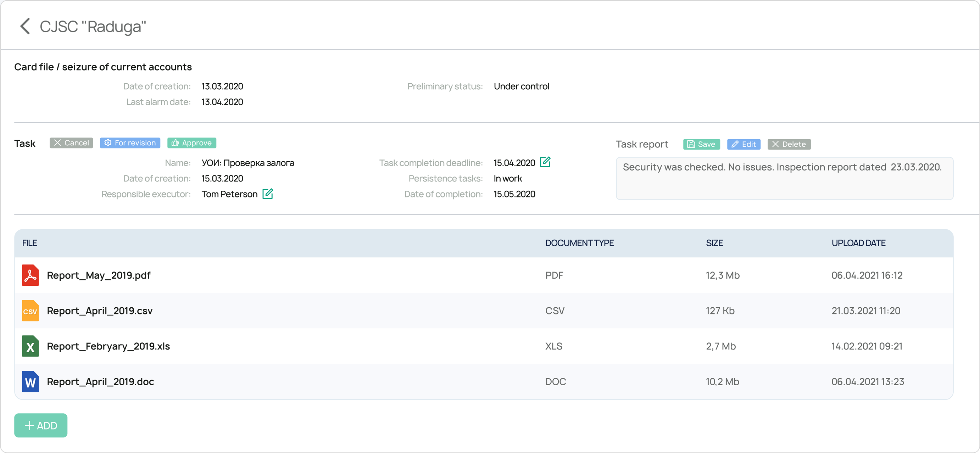The height and width of the screenshot is (453, 980).
Task: Edit the task report
Action: [x=744, y=144]
